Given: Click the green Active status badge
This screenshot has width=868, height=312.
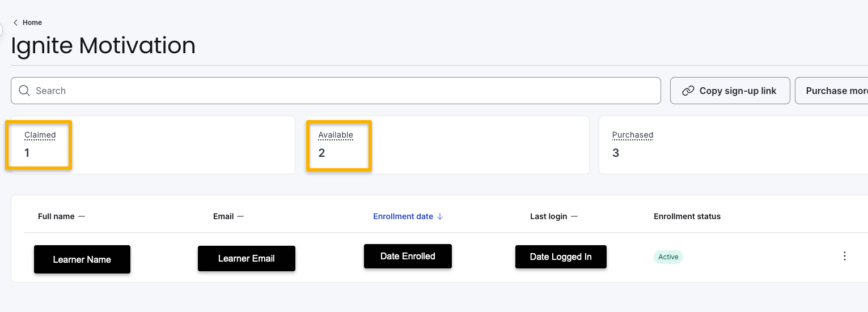Looking at the screenshot, I should (x=668, y=257).
